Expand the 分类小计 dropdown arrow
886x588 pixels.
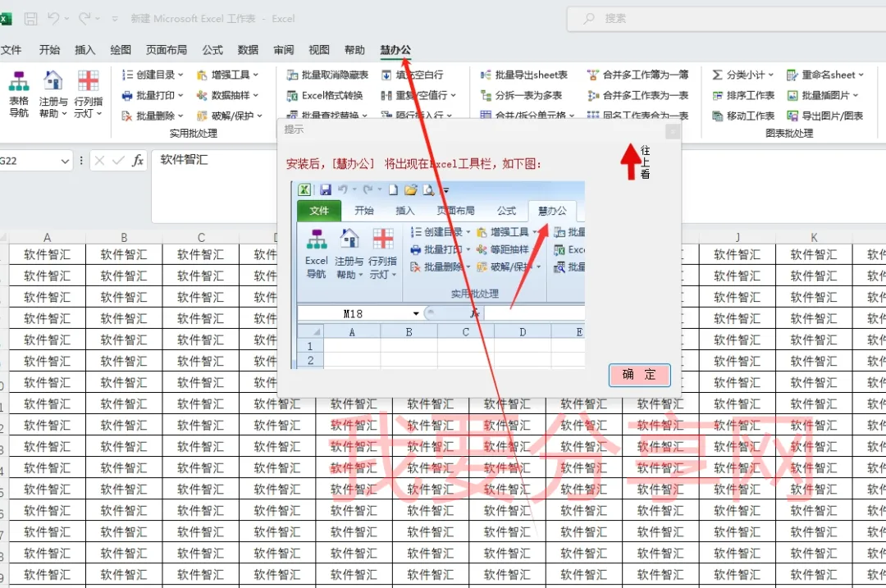[x=770, y=75]
